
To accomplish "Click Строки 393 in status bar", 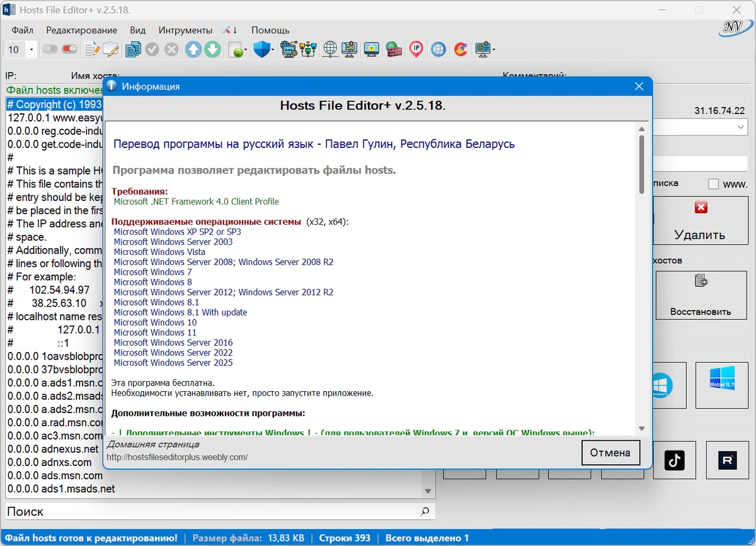I will point(345,538).
